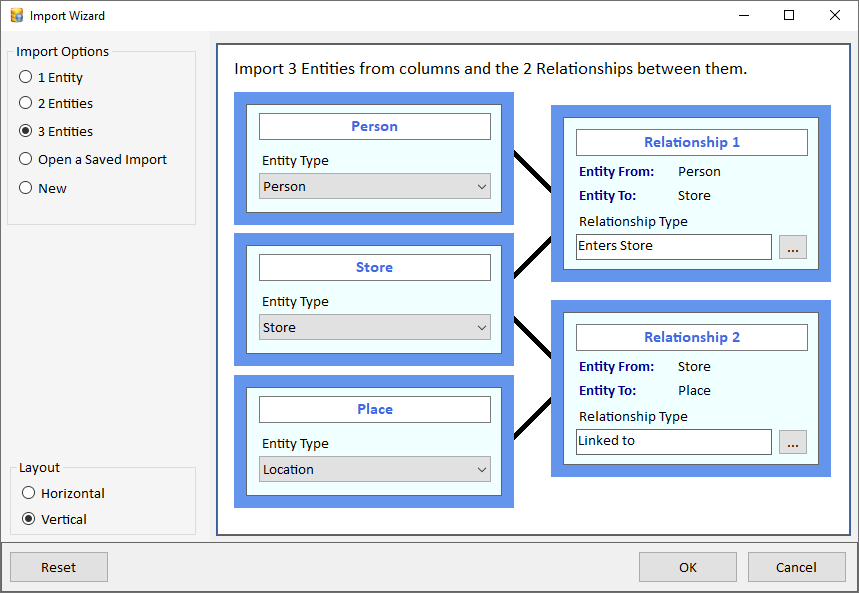Open the browse dialog for Relationship 2 type
This screenshot has width=859, height=593.
point(792,442)
